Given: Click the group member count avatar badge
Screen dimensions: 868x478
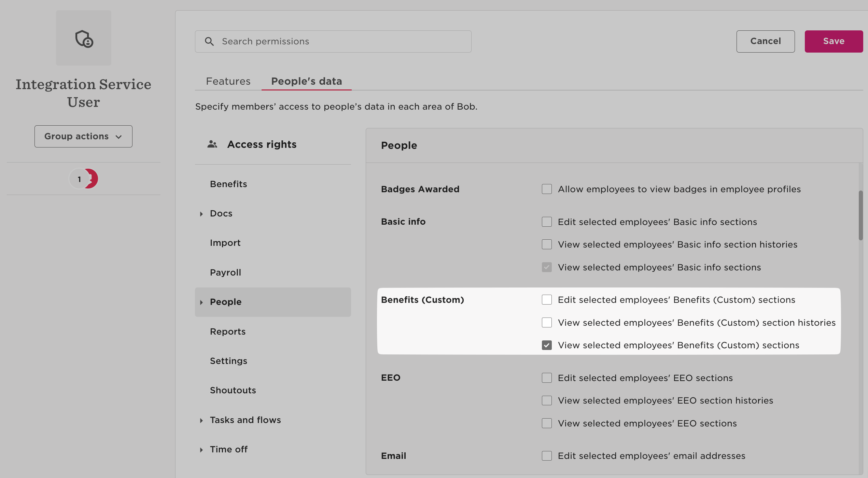Looking at the screenshot, I should coord(79,179).
